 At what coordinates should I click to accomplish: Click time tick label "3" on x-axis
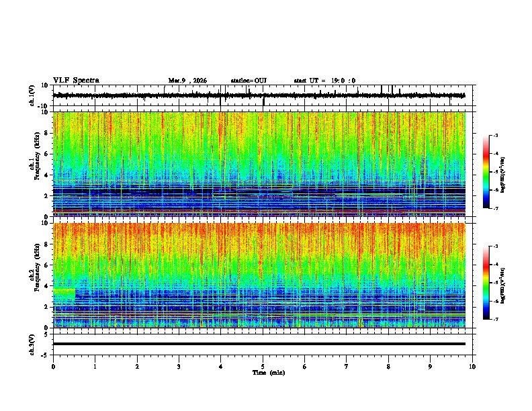click(x=179, y=367)
